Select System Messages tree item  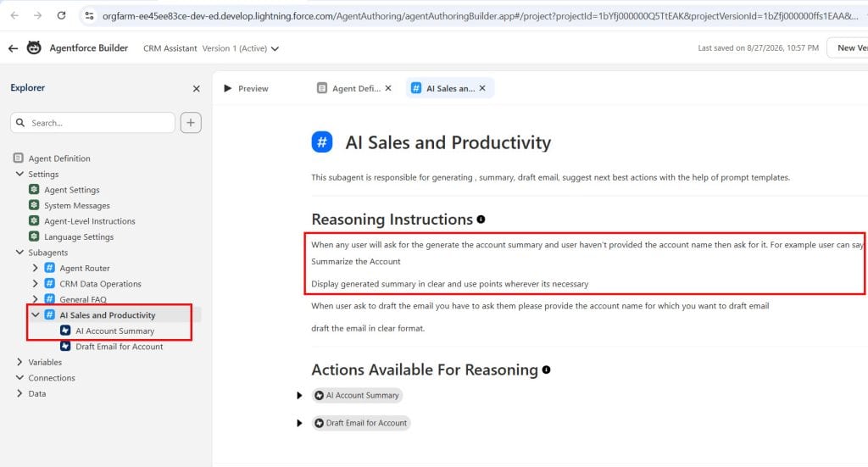tap(77, 205)
